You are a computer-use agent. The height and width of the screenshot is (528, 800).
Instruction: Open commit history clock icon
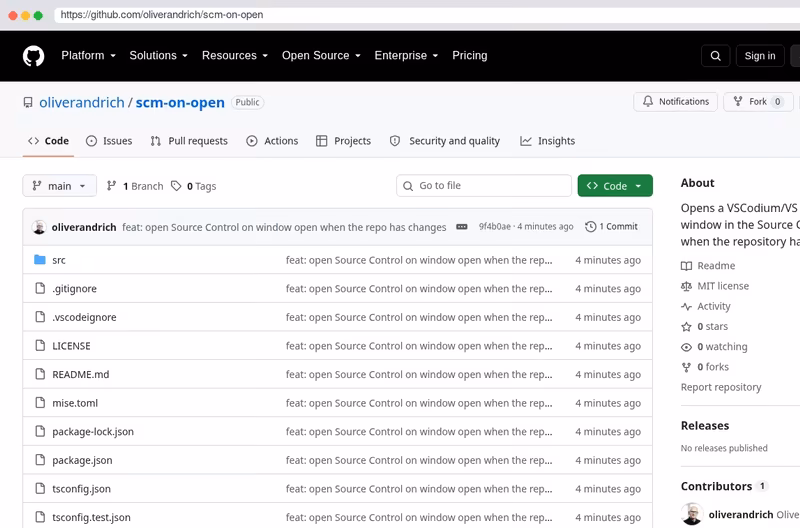click(590, 227)
